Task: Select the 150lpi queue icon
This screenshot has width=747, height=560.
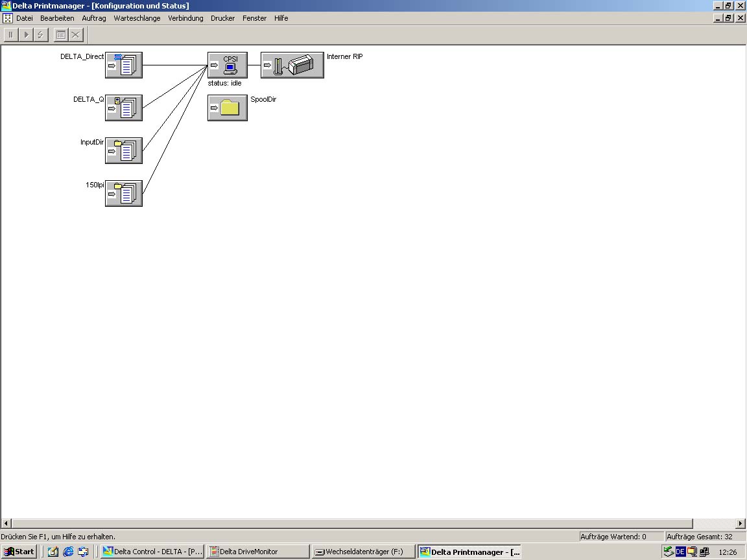Action: tap(124, 193)
